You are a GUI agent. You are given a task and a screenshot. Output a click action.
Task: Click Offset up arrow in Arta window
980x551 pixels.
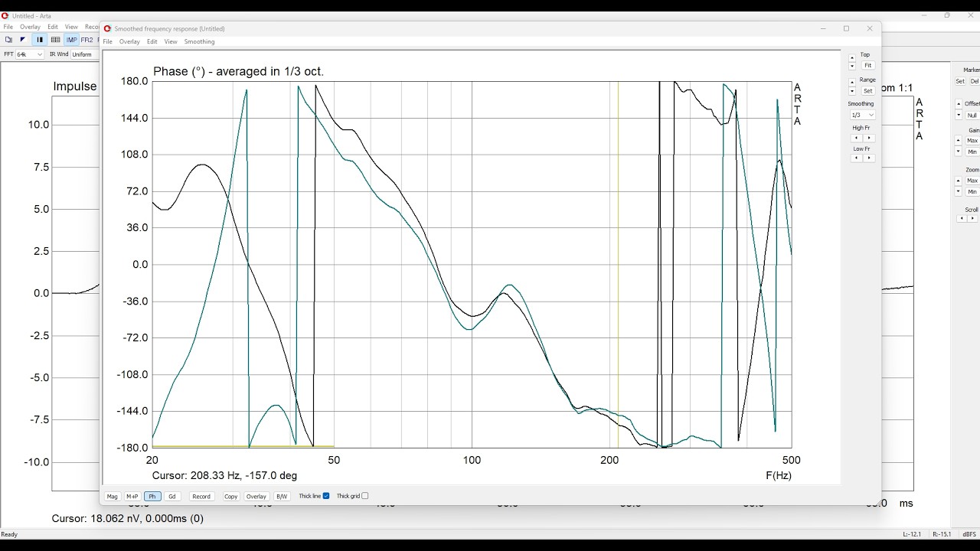click(x=959, y=104)
